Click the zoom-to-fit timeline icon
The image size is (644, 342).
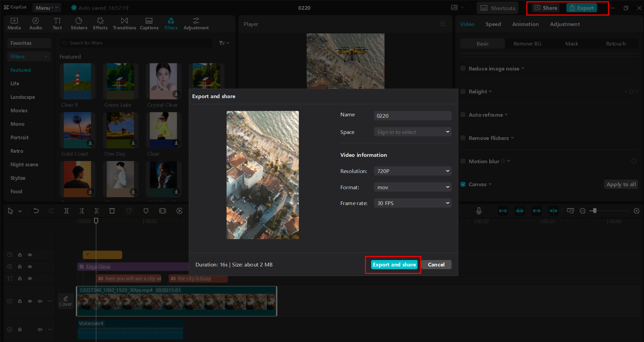pyautogui.click(x=571, y=210)
